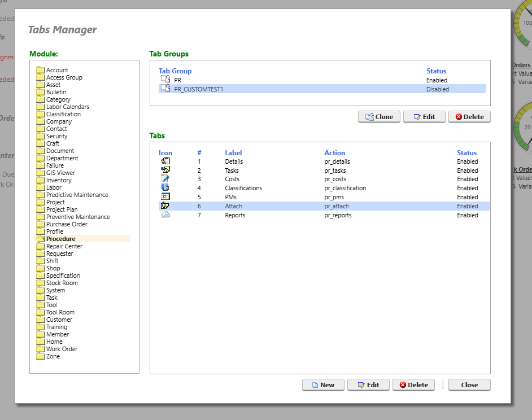Open the Document module

click(60, 151)
